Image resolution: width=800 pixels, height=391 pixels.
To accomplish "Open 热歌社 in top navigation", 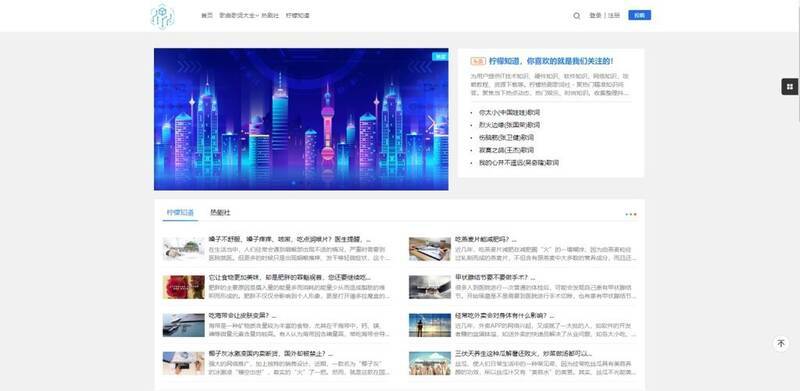I will pos(270,16).
